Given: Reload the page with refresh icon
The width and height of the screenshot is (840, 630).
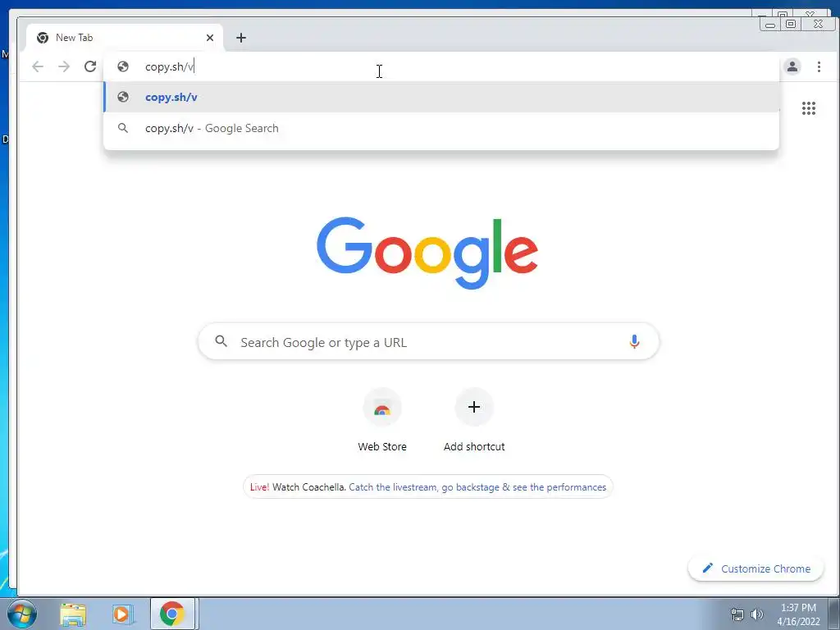Looking at the screenshot, I should tap(90, 66).
